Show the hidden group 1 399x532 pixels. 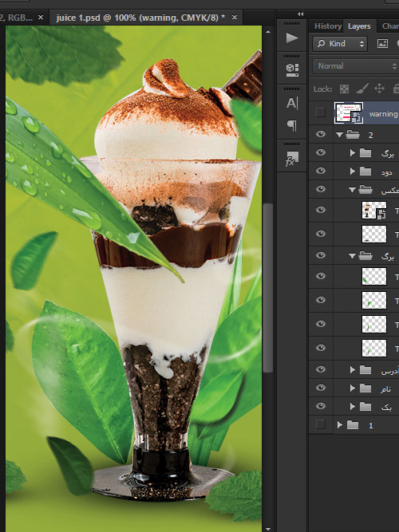[x=321, y=424]
